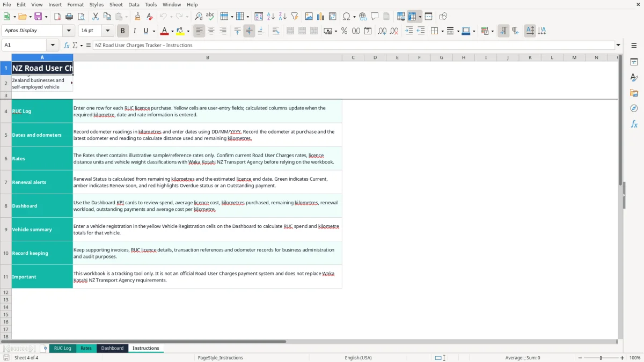Screen dimensions: 644x362
Task: Switch to the RUC Log sheet tab
Action: point(62,348)
